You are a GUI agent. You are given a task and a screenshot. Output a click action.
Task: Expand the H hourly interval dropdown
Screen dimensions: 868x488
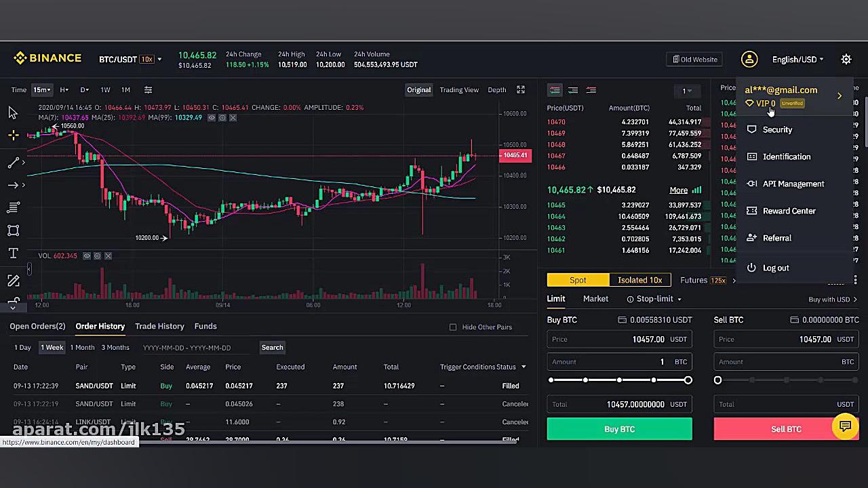click(x=64, y=89)
